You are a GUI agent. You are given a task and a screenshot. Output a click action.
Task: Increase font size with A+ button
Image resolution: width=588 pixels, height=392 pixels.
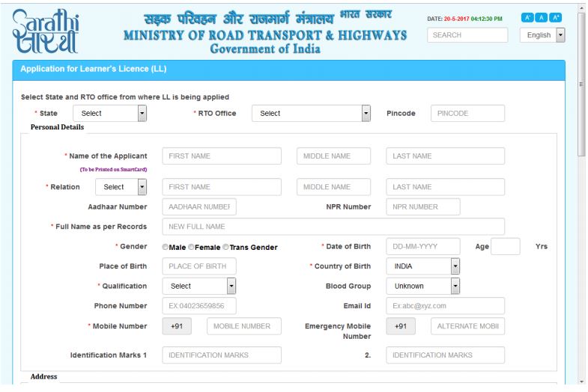pyautogui.click(x=555, y=17)
